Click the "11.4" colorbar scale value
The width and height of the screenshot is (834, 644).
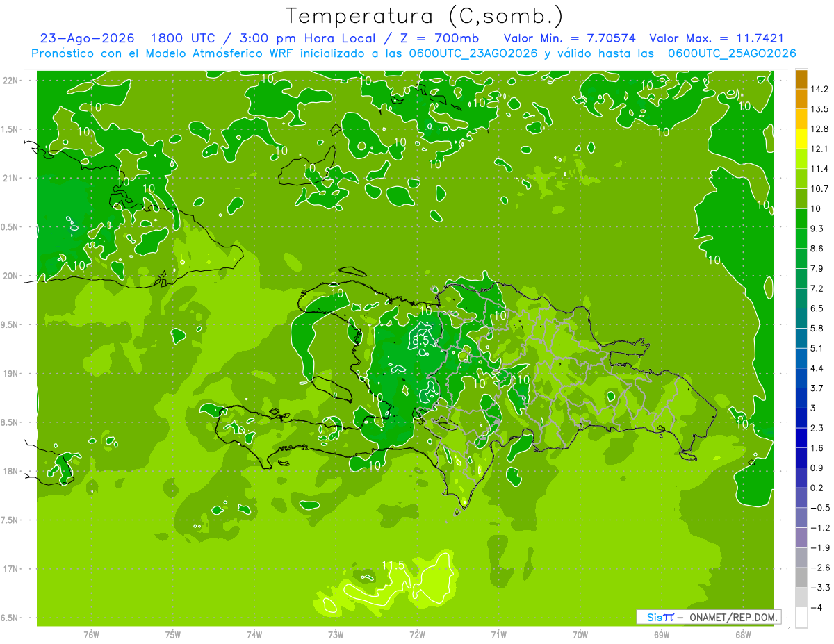(x=819, y=169)
